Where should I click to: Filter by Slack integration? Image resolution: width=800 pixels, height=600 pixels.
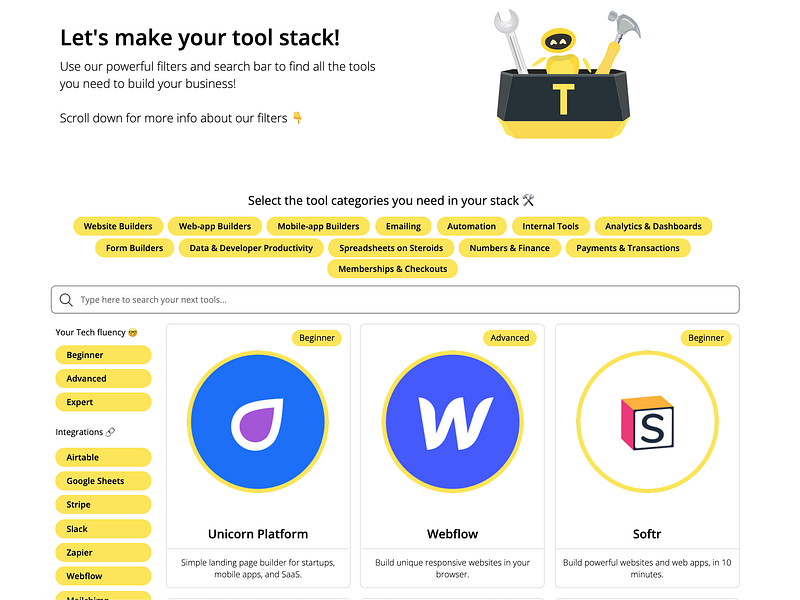point(103,529)
